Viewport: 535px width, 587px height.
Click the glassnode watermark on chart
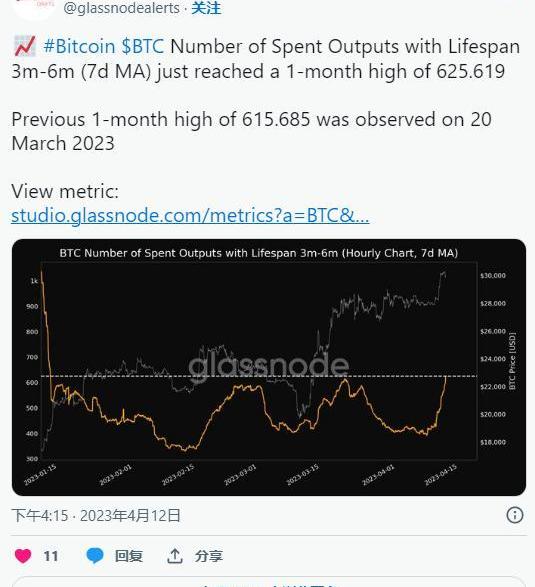[268, 366]
